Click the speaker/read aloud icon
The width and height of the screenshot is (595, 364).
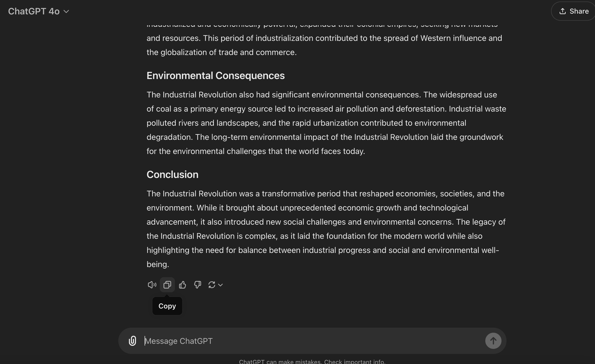pos(152,285)
